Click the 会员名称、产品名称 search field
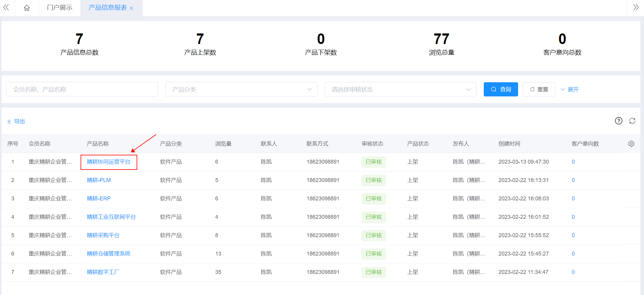This screenshot has height=295, width=644. (82, 89)
